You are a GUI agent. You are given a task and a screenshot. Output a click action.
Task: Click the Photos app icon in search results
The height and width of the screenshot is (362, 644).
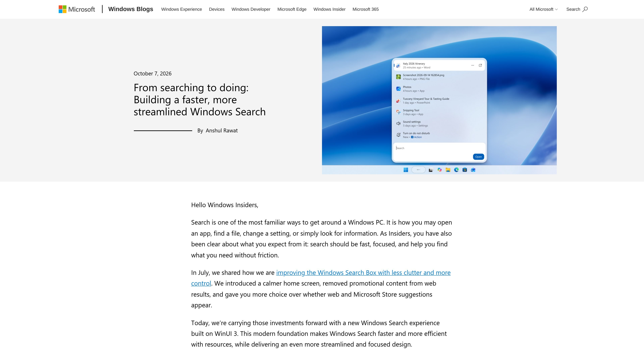coord(398,89)
